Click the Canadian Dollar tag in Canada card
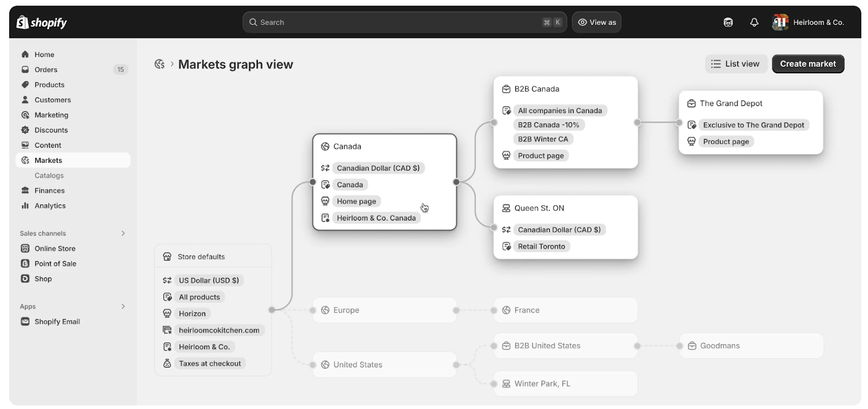 [x=378, y=168]
